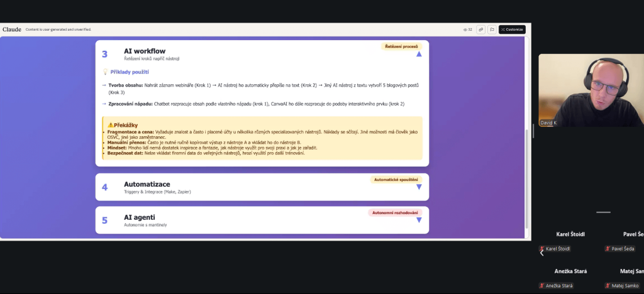Click the copy link icon button
The width and height of the screenshot is (644, 294).
point(480,30)
